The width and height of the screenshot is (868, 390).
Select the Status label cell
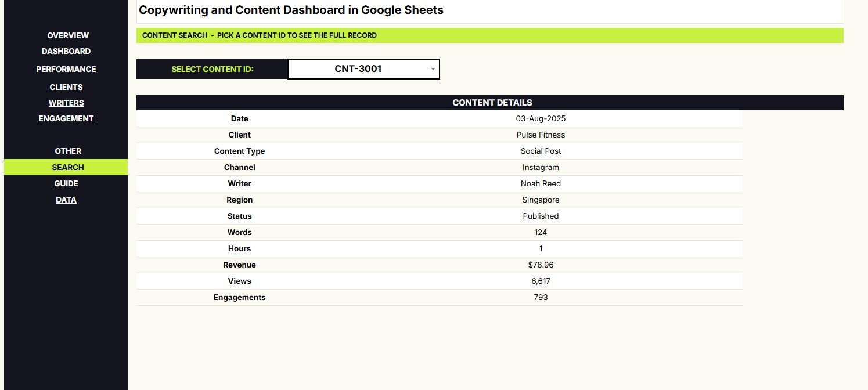click(x=239, y=216)
